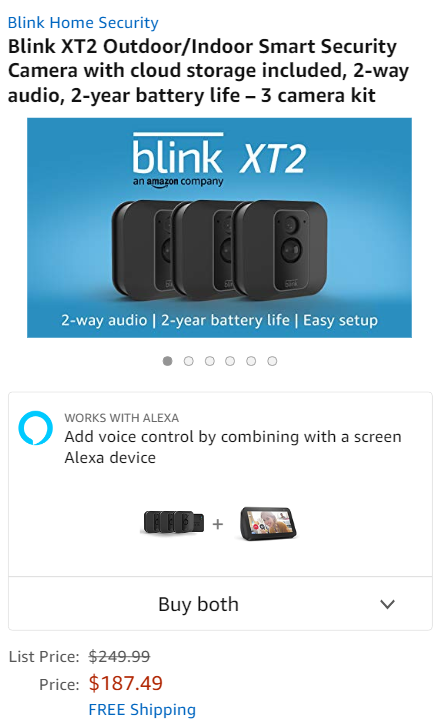Click the Blink XT2 product title

(208, 71)
